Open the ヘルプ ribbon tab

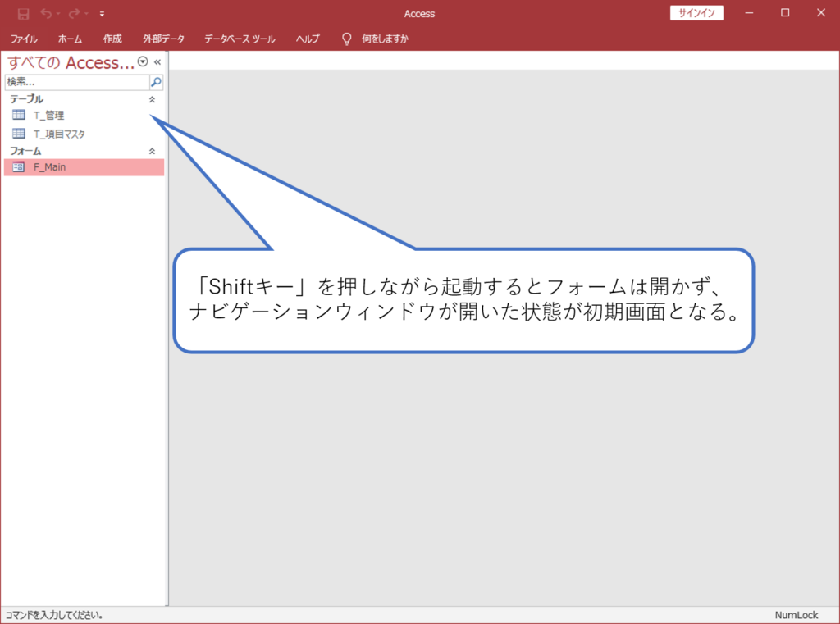coord(308,39)
